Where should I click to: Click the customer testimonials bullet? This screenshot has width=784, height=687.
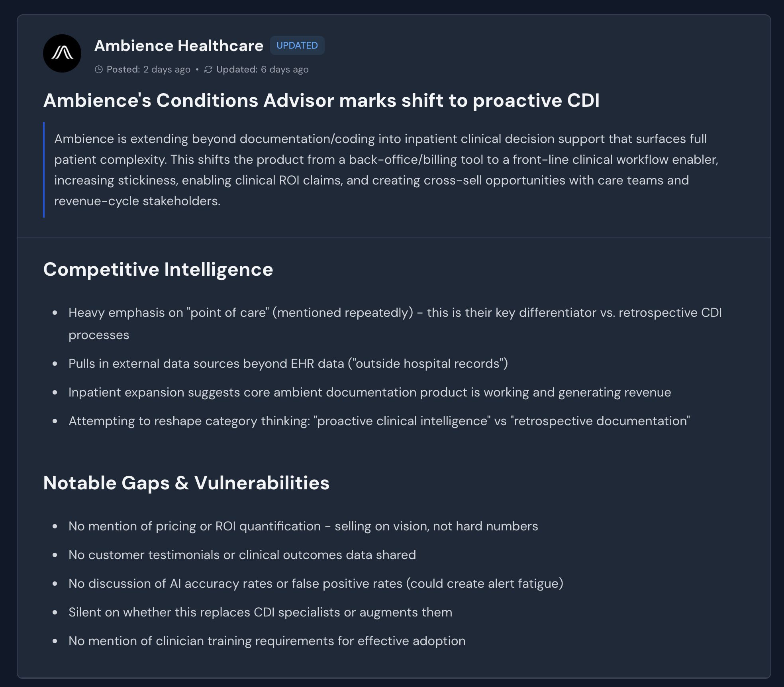(x=242, y=555)
